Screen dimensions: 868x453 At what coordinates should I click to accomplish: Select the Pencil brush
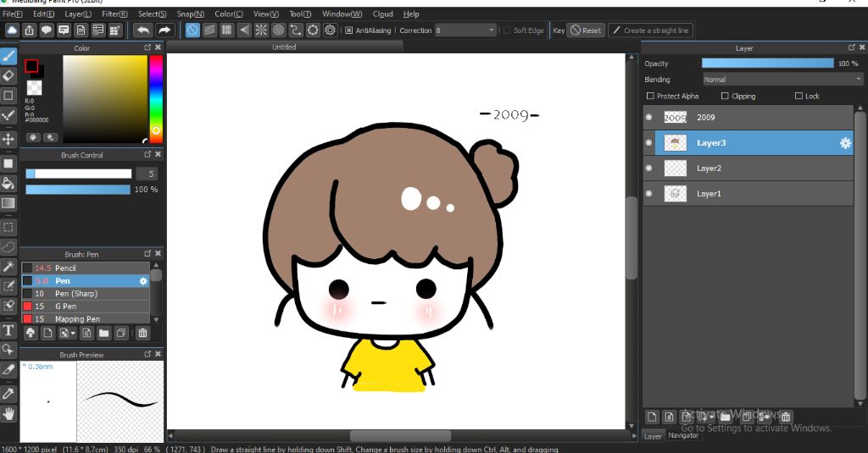[86, 268]
